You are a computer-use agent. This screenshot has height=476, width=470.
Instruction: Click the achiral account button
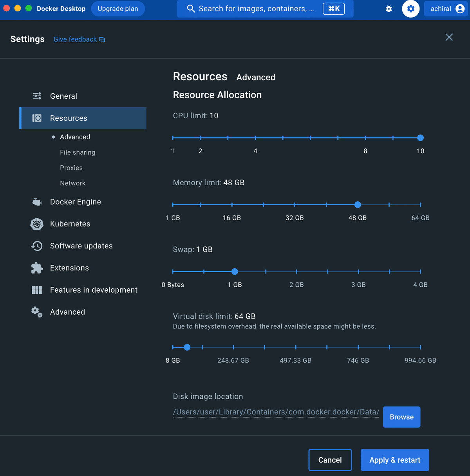click(447, 9)
